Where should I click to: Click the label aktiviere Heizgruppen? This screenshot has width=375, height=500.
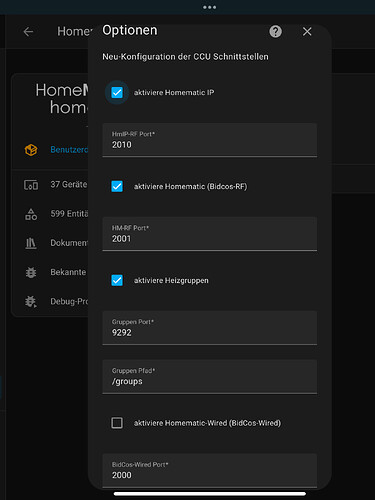pyautogui.click(x=171, y=281)
